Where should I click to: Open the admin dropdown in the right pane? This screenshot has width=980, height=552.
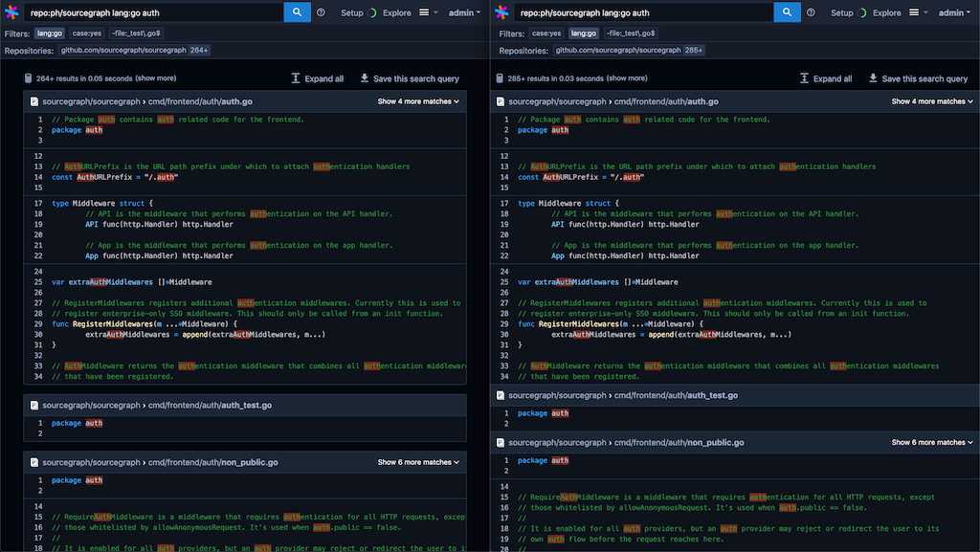point(954,12)
